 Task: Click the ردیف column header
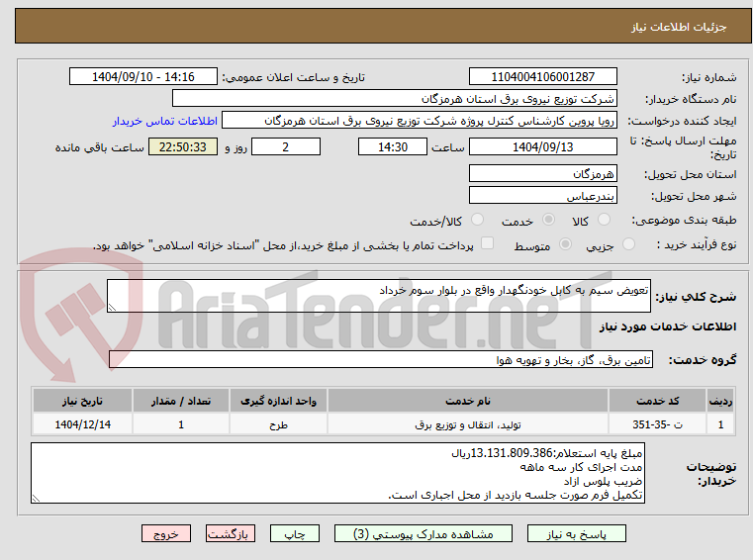pos(720,401)
